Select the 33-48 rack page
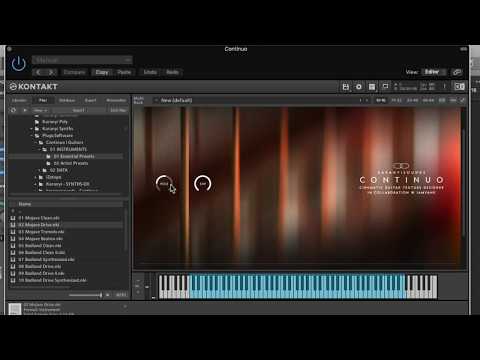480x360 pixels. [x=412, y=100]
